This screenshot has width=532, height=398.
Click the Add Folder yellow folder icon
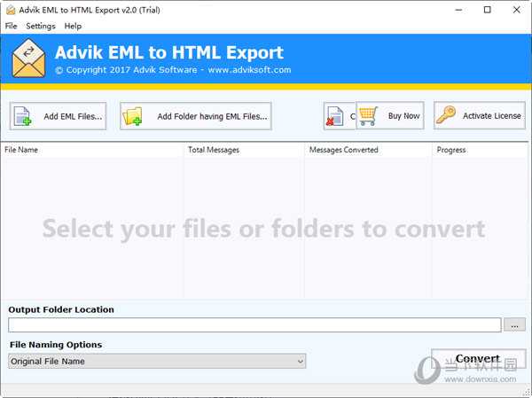pos(132,116)
